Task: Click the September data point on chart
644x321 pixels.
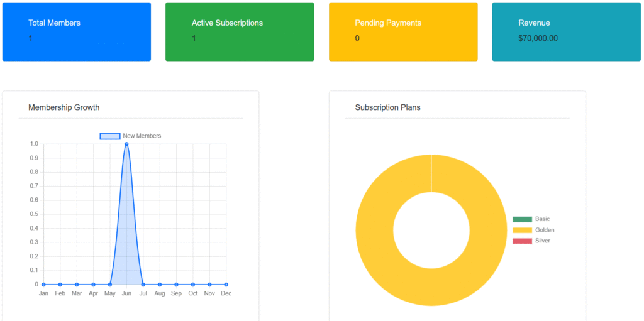Action: [x=176, y=285]
